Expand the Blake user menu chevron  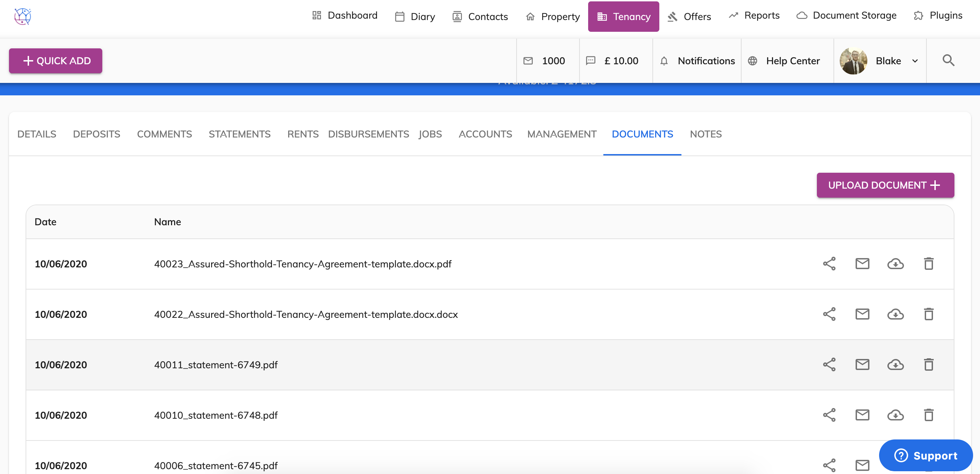915,61
